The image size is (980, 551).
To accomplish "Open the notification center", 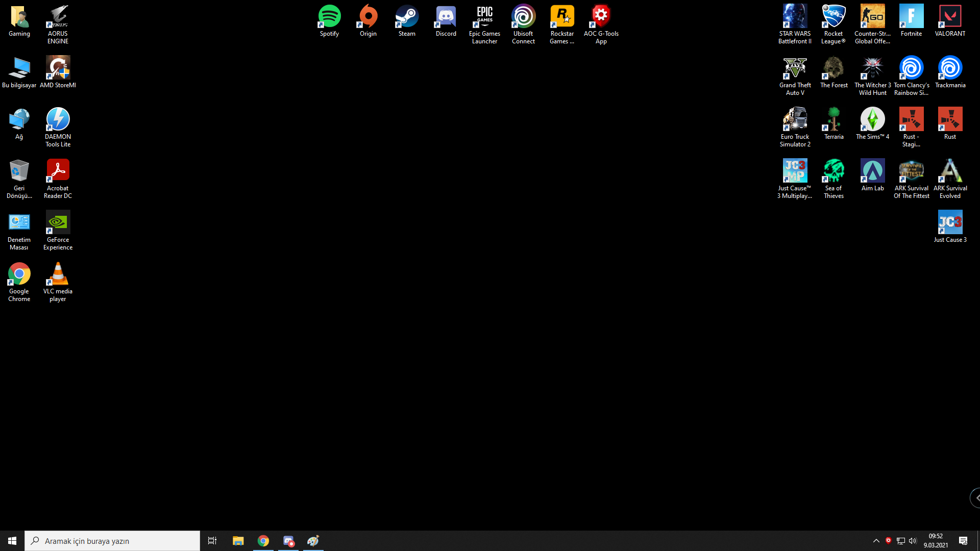I will tap(963, 541).
